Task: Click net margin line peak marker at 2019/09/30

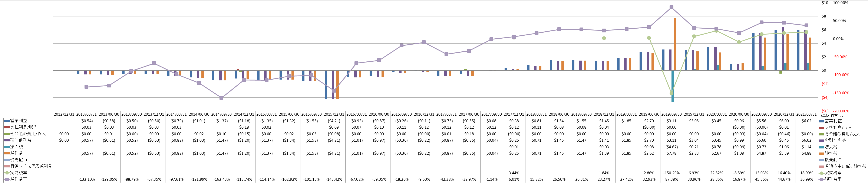Action: 671,7
